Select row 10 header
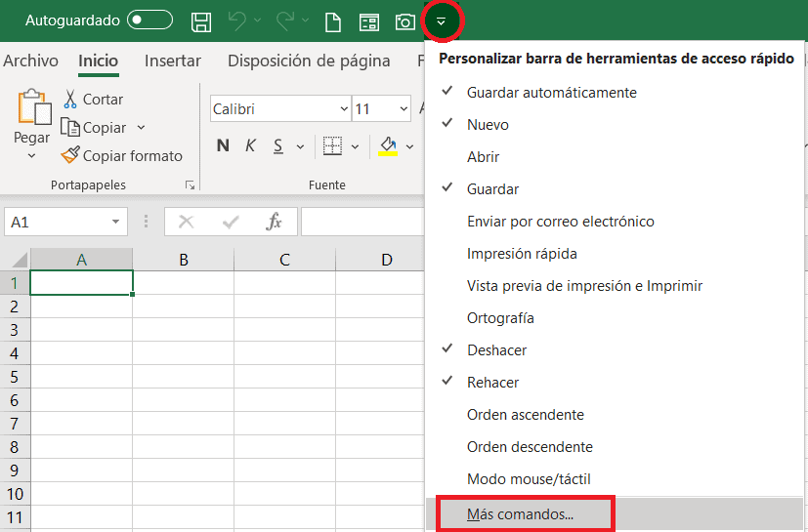 click(15, 494)
